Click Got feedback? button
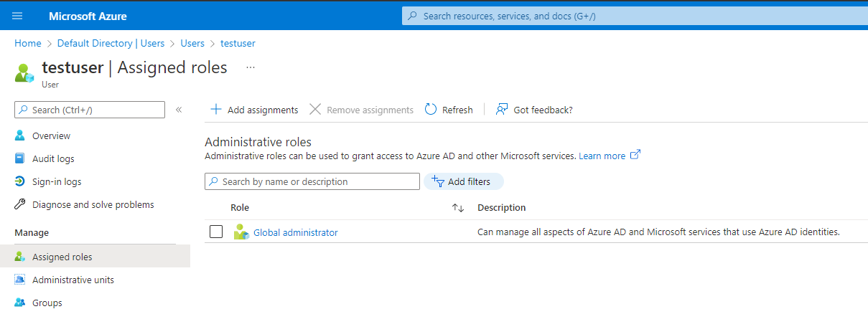Image resolution: width=868 pixels, height=309 pixels. click(534, 110)
